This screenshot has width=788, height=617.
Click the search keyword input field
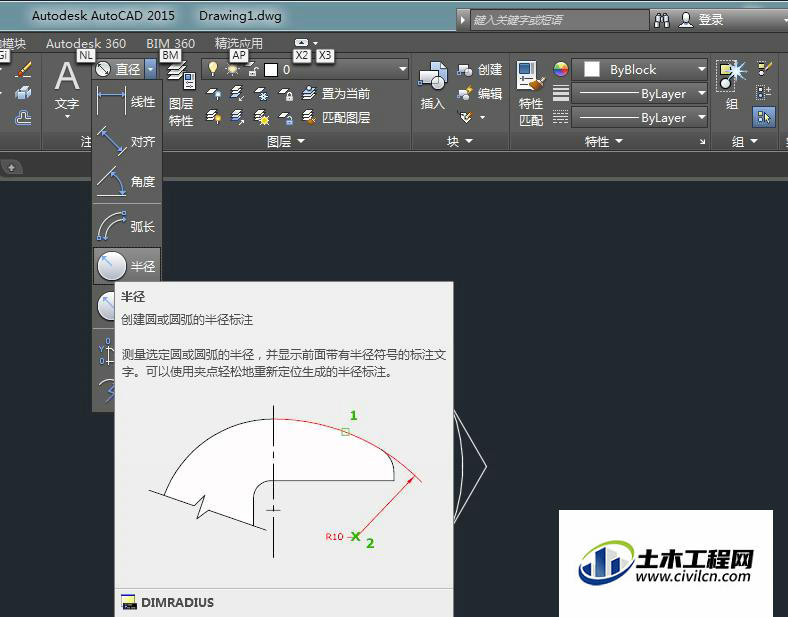point(559,20)
